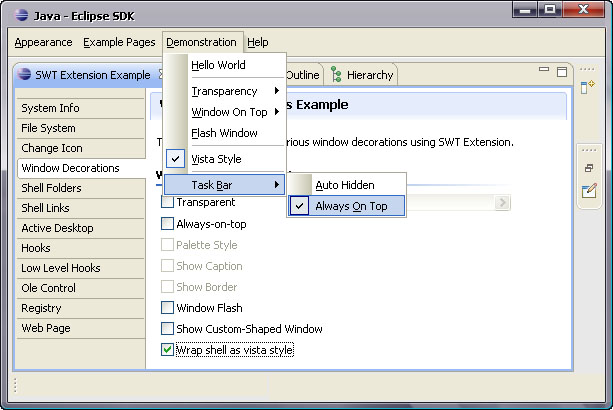
Task: Open the Example Pages menu
Action: (x=119, y=42)
